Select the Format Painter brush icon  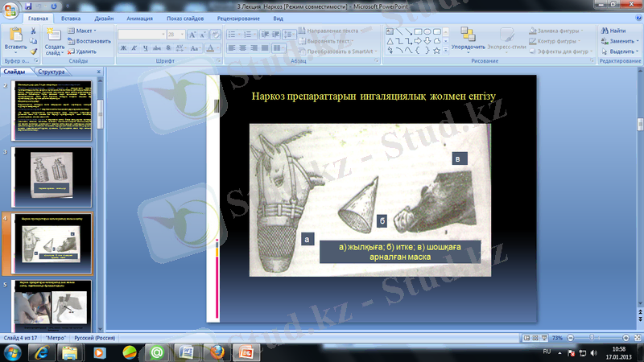tap(33, 51)
